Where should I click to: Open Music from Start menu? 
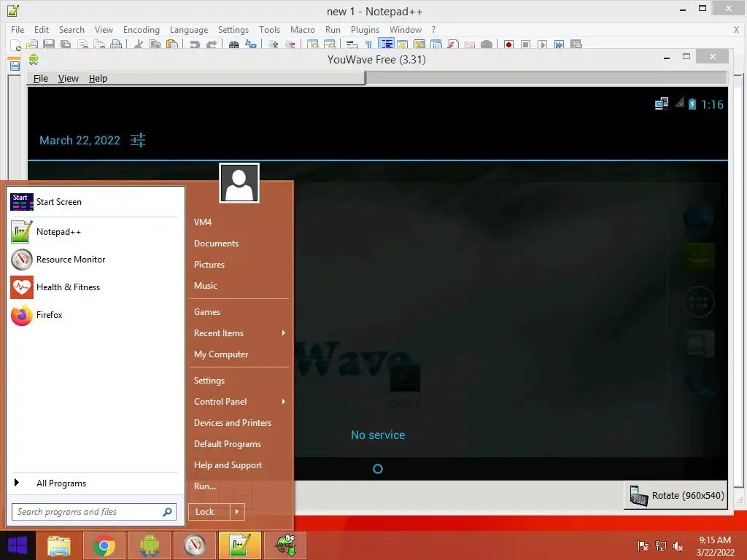205,286
